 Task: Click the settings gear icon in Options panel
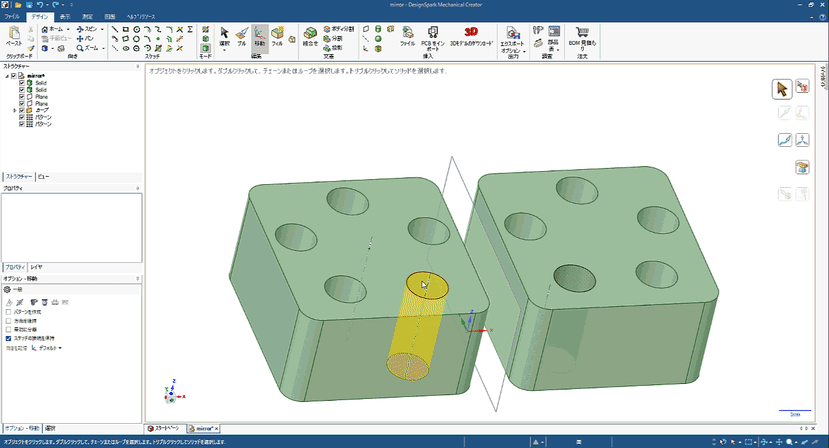[x=7, y=290]
